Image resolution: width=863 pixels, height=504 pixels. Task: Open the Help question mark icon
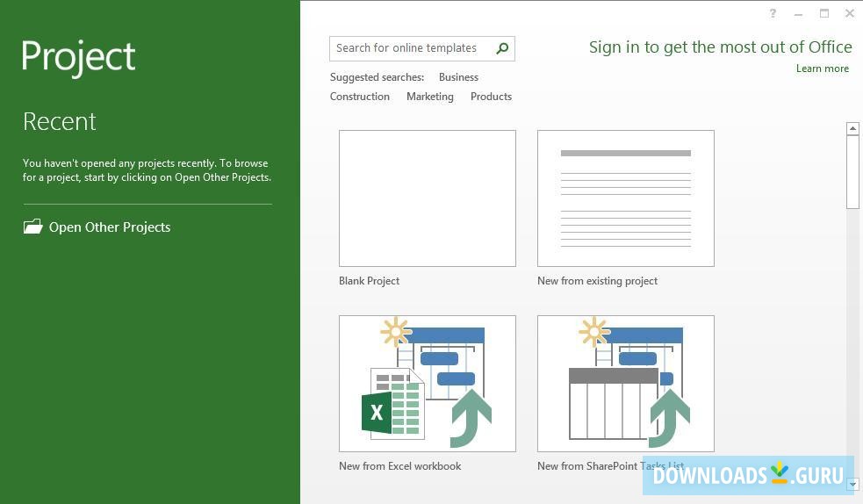773,13
